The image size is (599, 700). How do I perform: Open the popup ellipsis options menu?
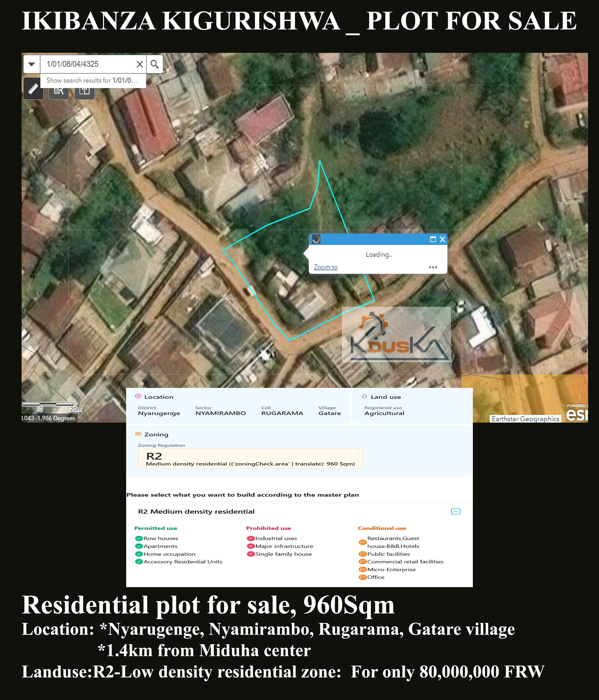tap(433, 268)
